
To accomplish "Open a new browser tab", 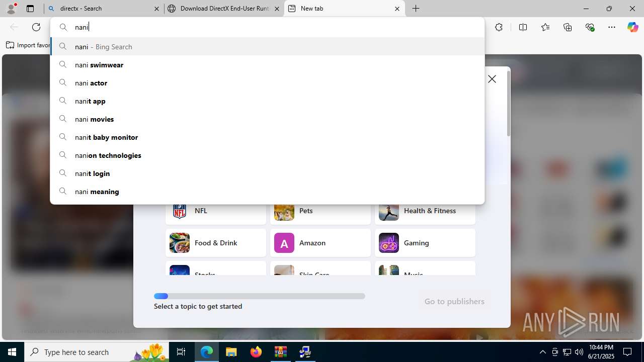I will point(416,9).
